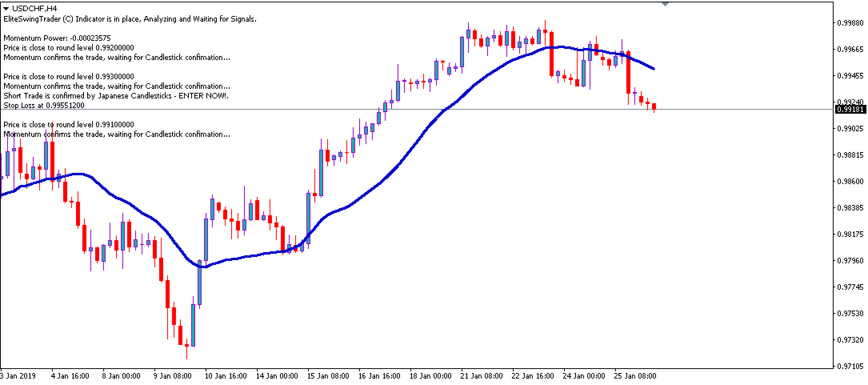This screenshot has height=385, width=868.
Task: Click the 0.99880 price scale label
Action: click(850, 23)
